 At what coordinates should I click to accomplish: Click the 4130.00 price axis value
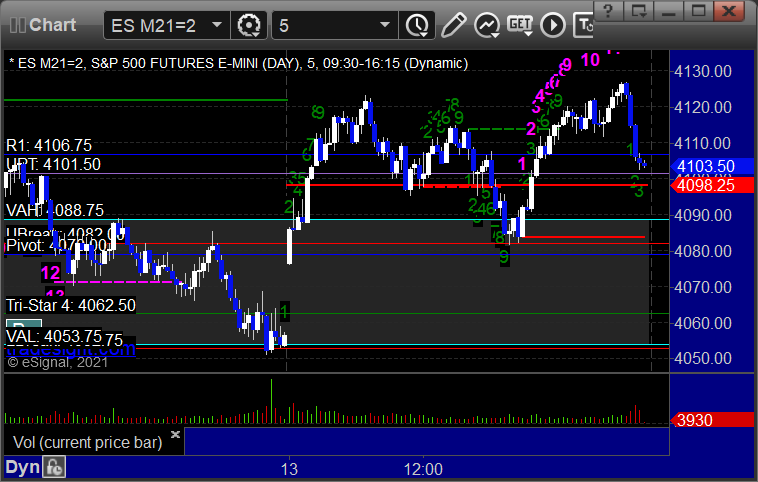[x=703, y=72]
